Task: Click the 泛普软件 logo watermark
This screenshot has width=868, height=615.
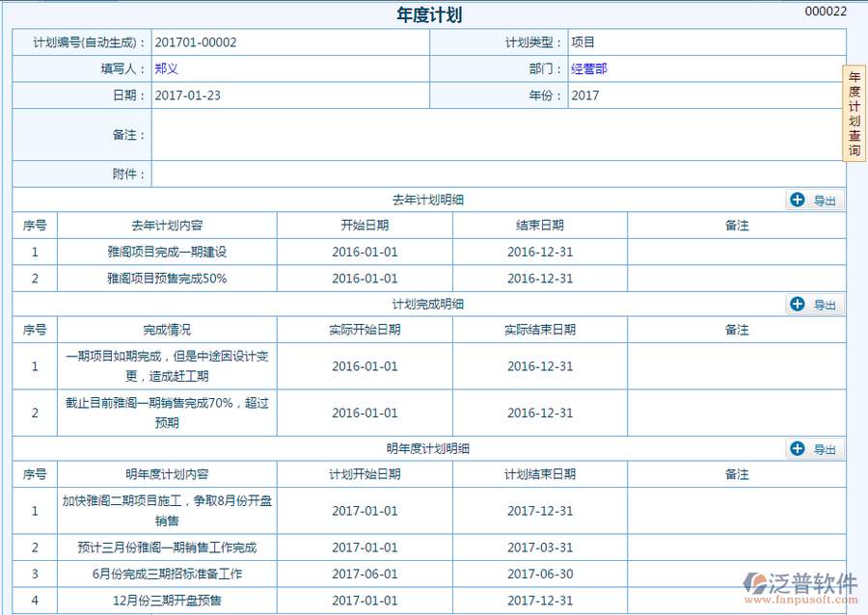Action: point(799,586)
